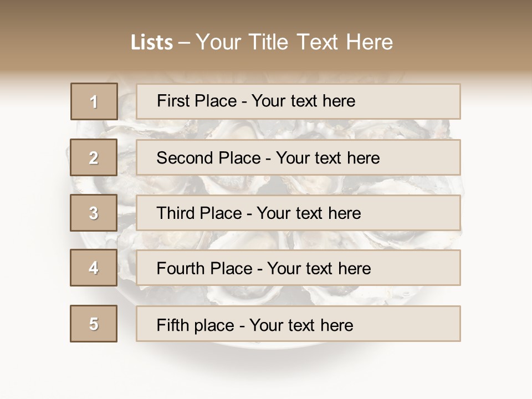Click the words 'Fifth place' in last row
The width and height of the screenshot is (532, 399).
196,325
